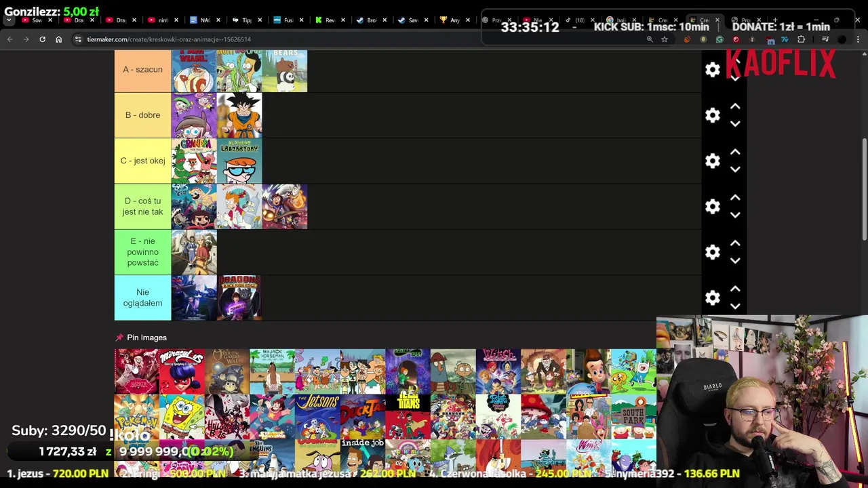Close the 'Tipp' tab
The height and width of the screenshot is (488, 868).
(x=260, y=20)
